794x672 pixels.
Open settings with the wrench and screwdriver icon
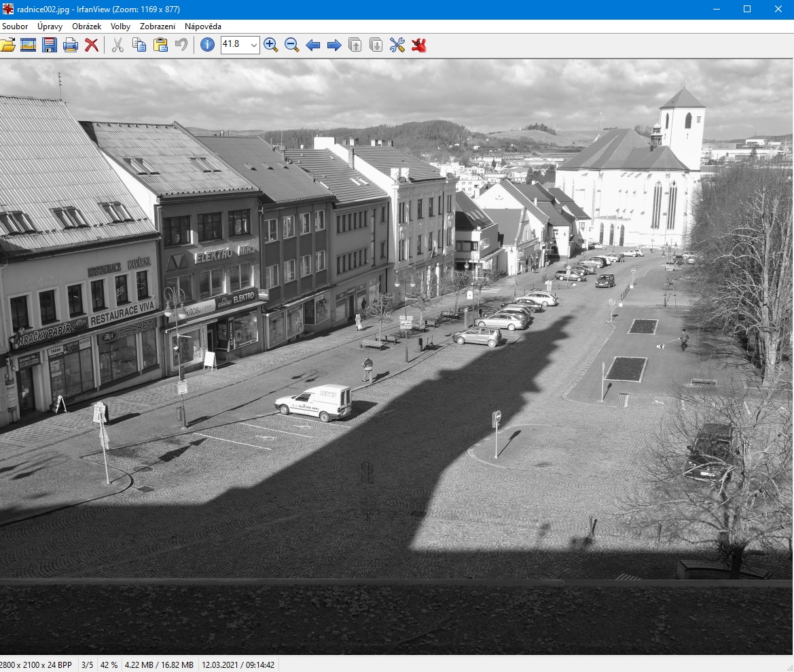(397, 46)
